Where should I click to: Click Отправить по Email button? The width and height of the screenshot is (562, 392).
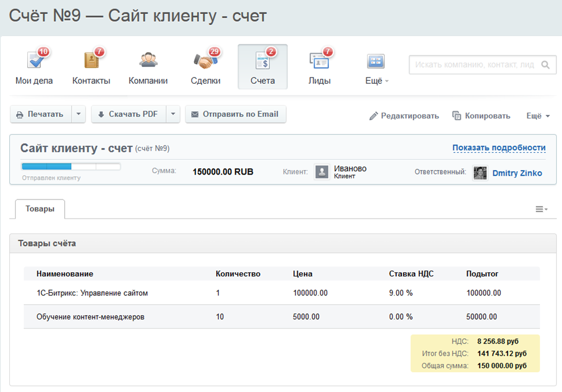[235, 114]
